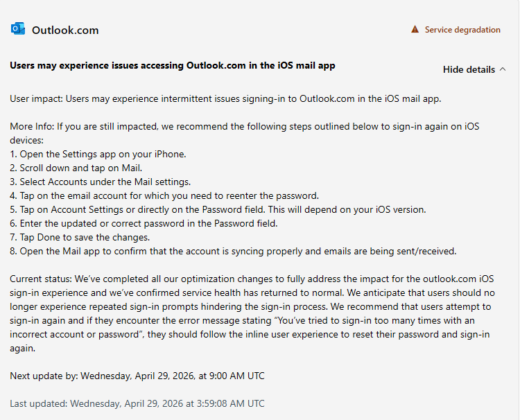520x420 pixels.
Task: Click the User impact description line
Action: (x=225, y=99)
